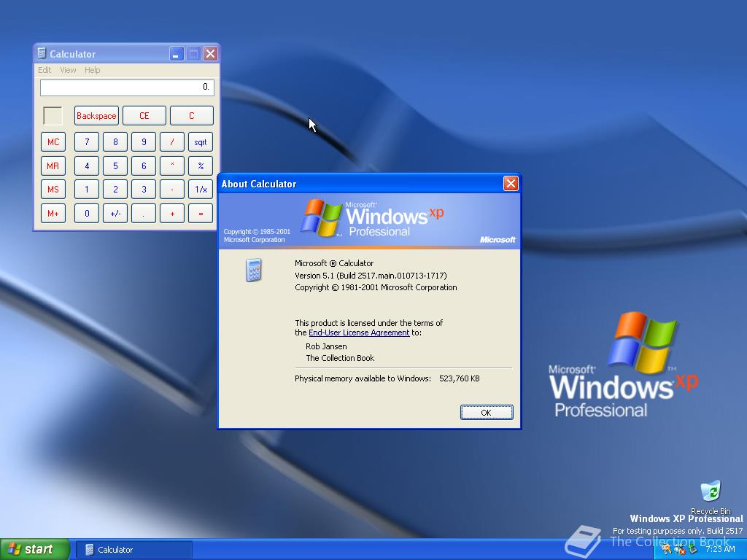Click the sqrt button
This screenshot has width=747, height=560.
[x=201, y=142]
